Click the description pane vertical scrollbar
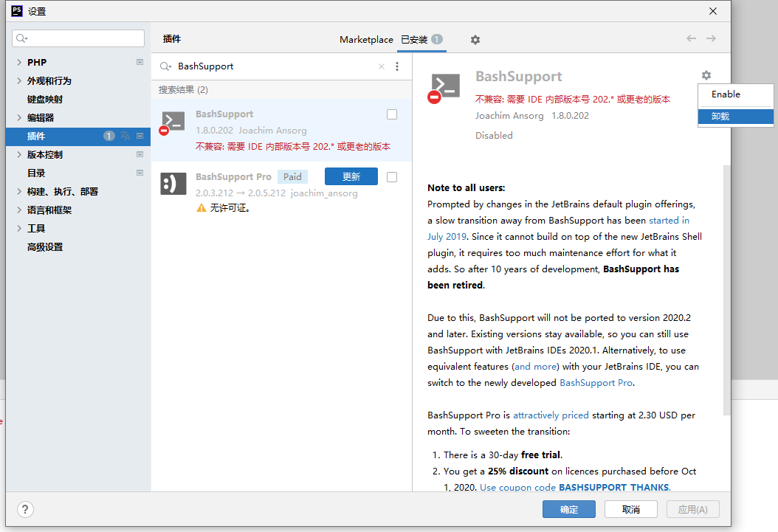Viewport: 778px width, 532px height. tap(727, 290)
